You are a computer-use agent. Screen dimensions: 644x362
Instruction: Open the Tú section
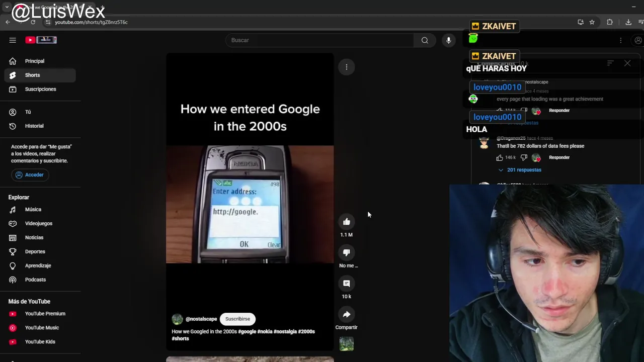click(40, 112)
